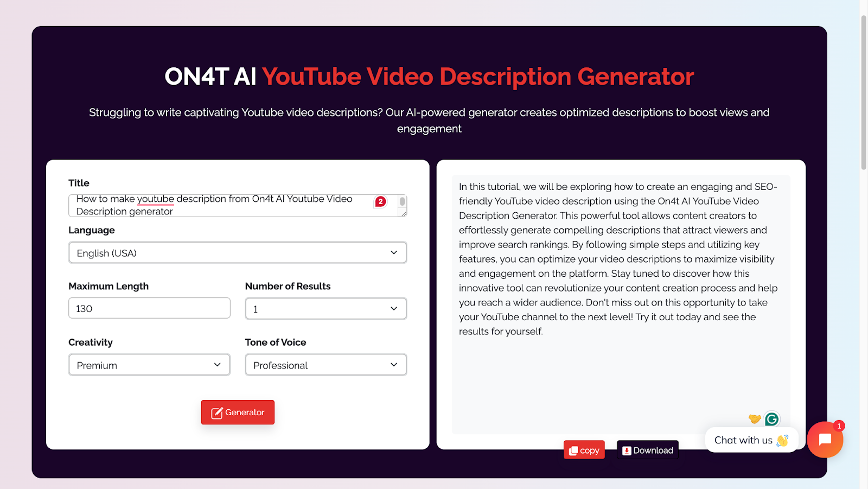Click the 'Tone of Voice' label

276,342
